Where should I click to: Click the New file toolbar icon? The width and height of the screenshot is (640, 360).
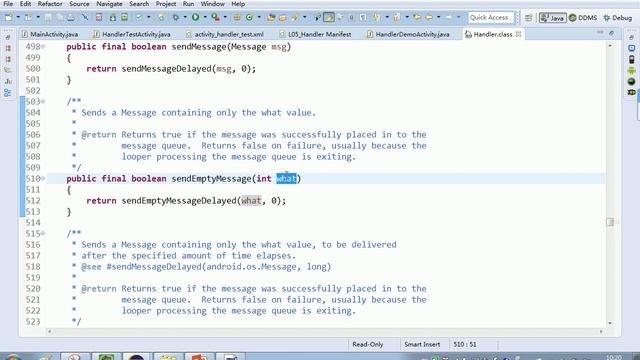point(8,18)
